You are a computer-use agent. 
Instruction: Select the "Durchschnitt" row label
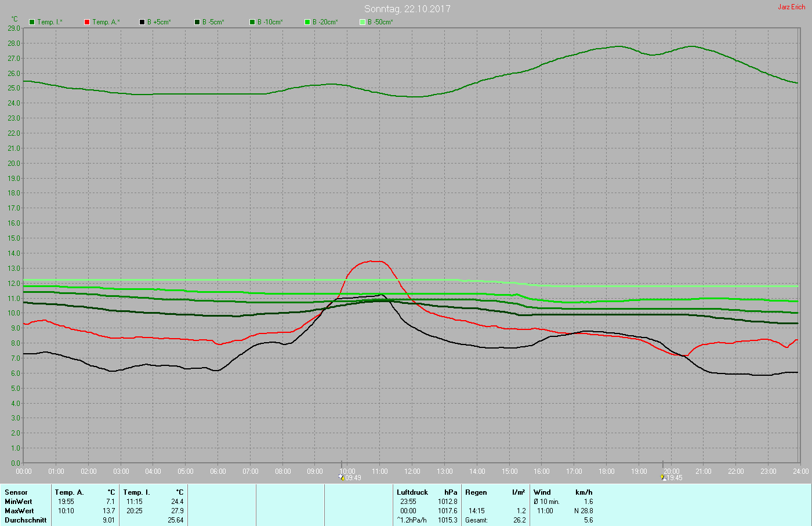[x=26, y=520]
